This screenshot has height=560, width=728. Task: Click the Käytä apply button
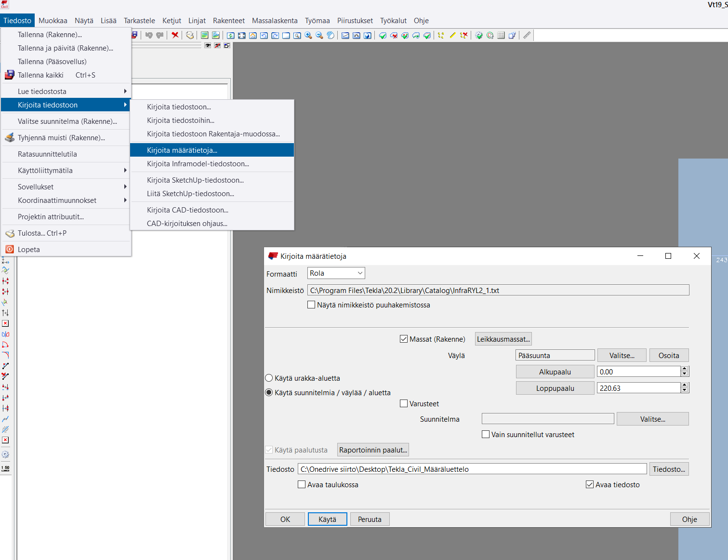[327, 519]
